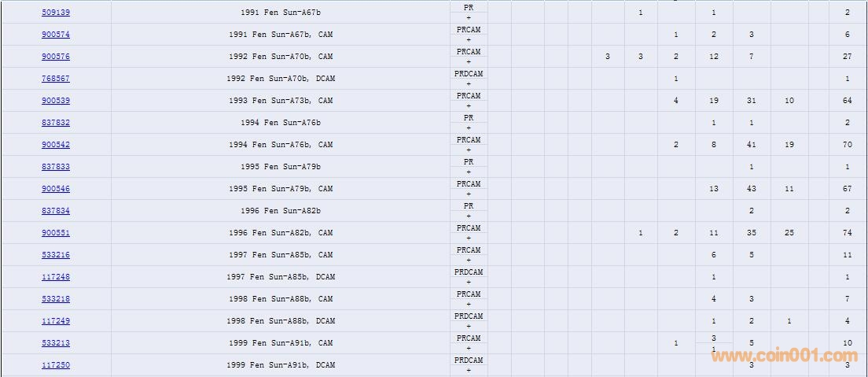Expand the plus sign in the 900539 row
868x377 pixels.
(x=469, y=105)
